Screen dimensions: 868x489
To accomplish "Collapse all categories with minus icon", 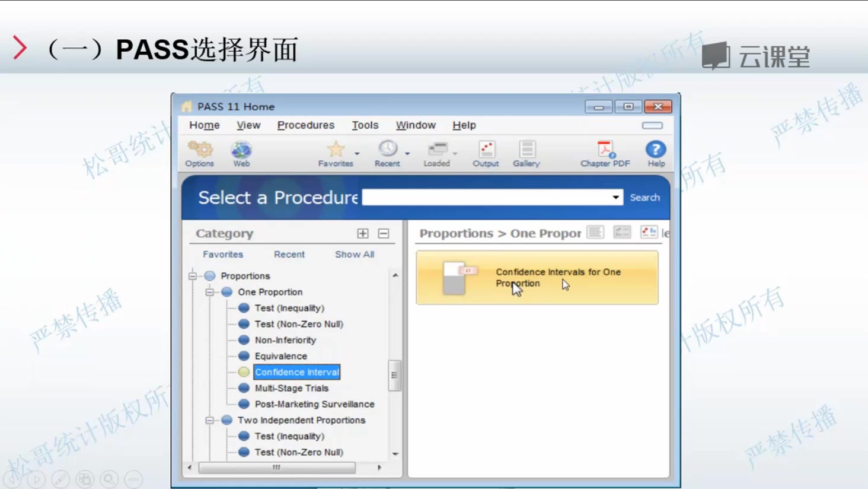I will [384, 234].
